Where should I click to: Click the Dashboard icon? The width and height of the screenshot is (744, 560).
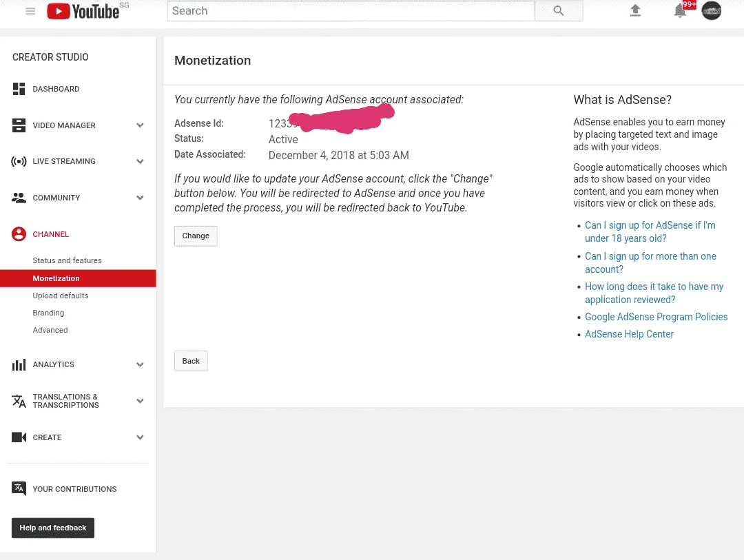19,89
